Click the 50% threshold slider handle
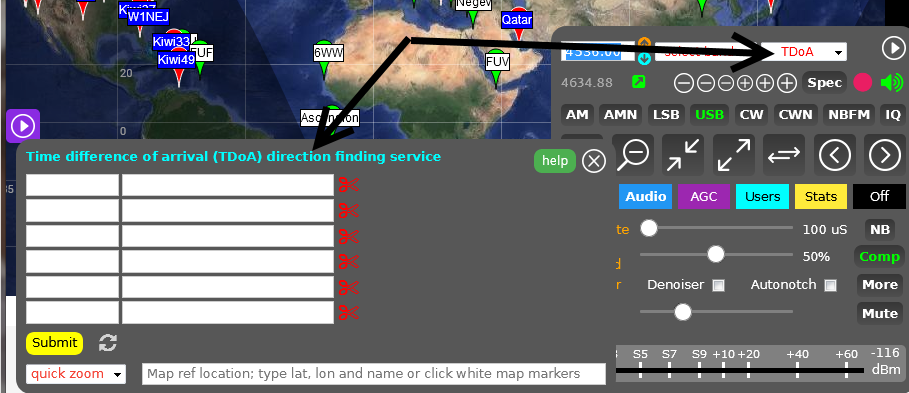 click(x=716, y=254)
